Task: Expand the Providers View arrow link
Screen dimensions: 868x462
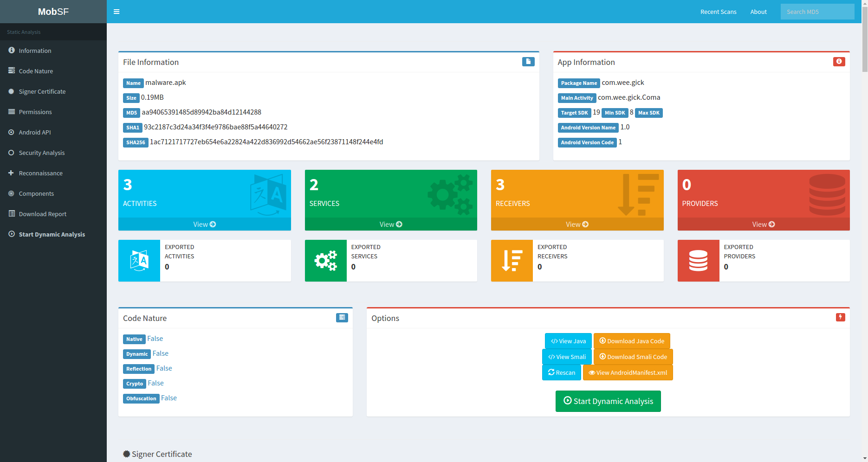Action: (x=764, y=225)
